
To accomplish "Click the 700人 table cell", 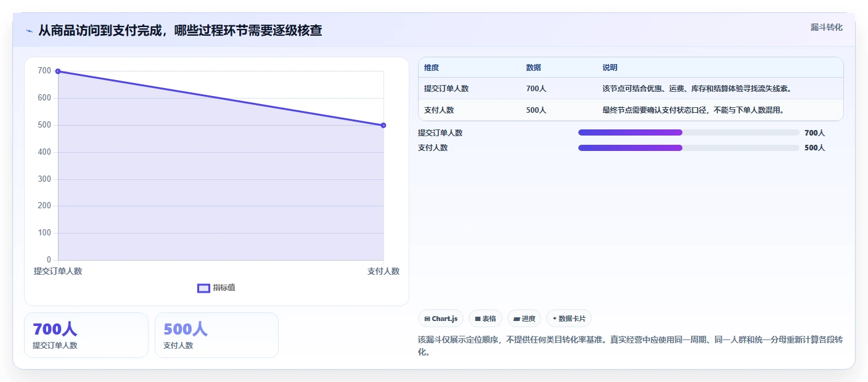I will [x=536, y=89].
